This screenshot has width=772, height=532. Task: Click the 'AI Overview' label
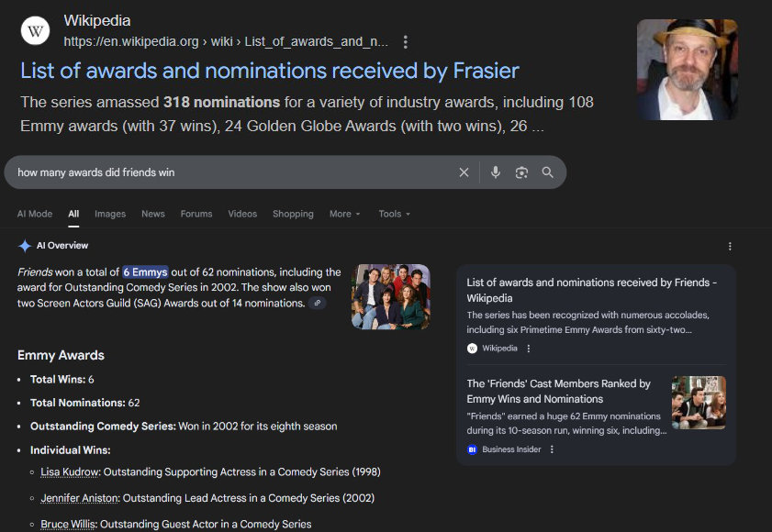(x=62, y=246)
